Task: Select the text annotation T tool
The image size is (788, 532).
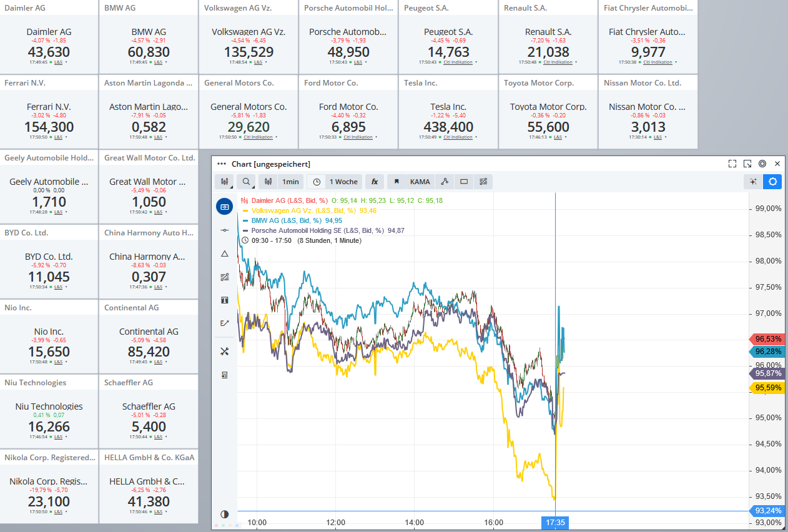Action: pos(225,300)
